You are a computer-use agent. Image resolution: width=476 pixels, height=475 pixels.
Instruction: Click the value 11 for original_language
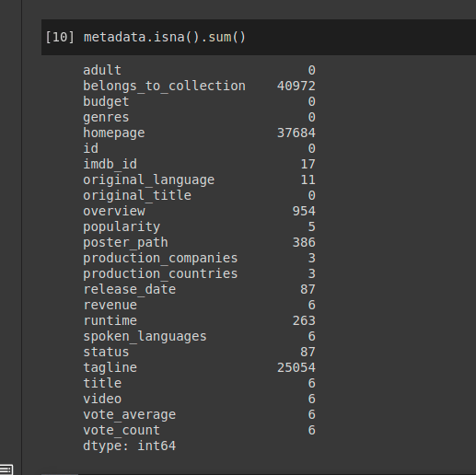coord(308,180)
